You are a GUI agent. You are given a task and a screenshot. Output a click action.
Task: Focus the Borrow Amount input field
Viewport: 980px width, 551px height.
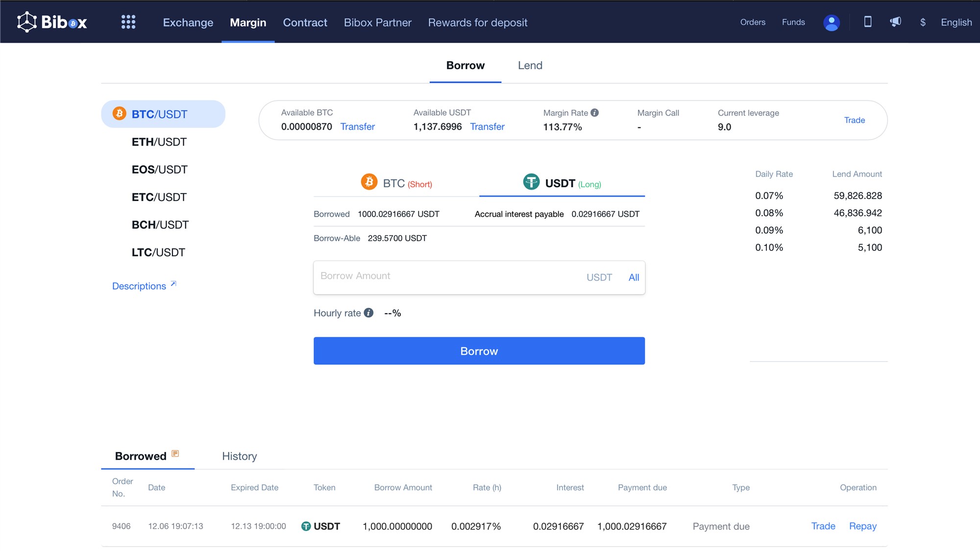coord(441,277)
